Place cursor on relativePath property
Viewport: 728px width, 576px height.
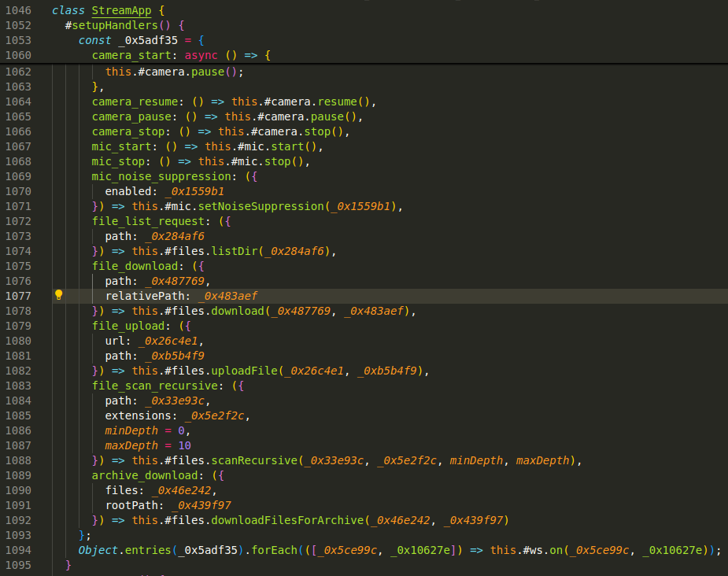pos(148,296)
